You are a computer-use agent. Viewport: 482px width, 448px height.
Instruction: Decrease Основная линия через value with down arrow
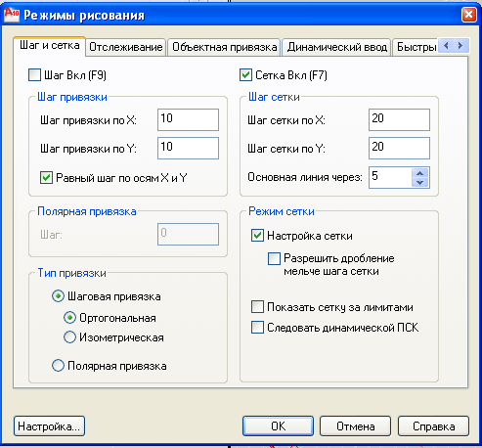[x=420, y=182]
